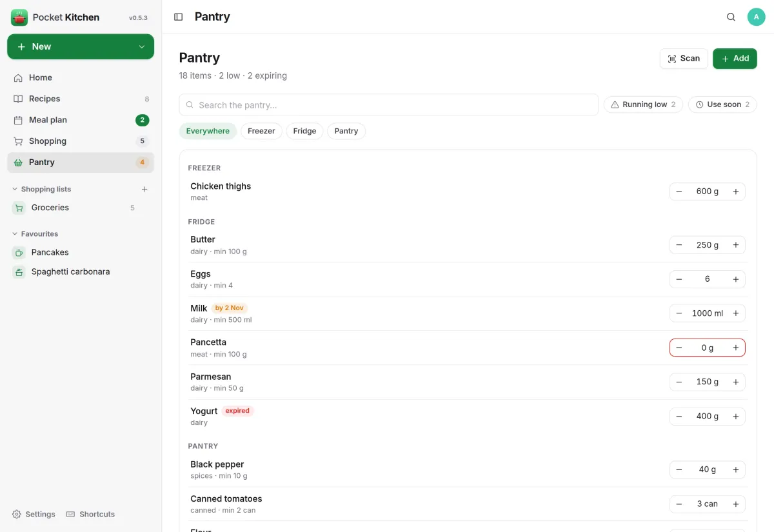The width and height of the screenshot is (774, 532).
Task: Open the user avatar menu
Action: (x=756, y=17)
